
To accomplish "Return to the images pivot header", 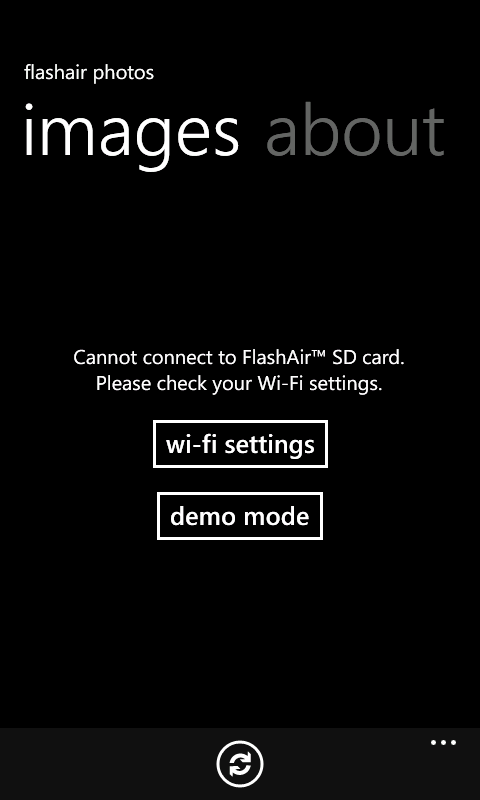I will point(131,136).
